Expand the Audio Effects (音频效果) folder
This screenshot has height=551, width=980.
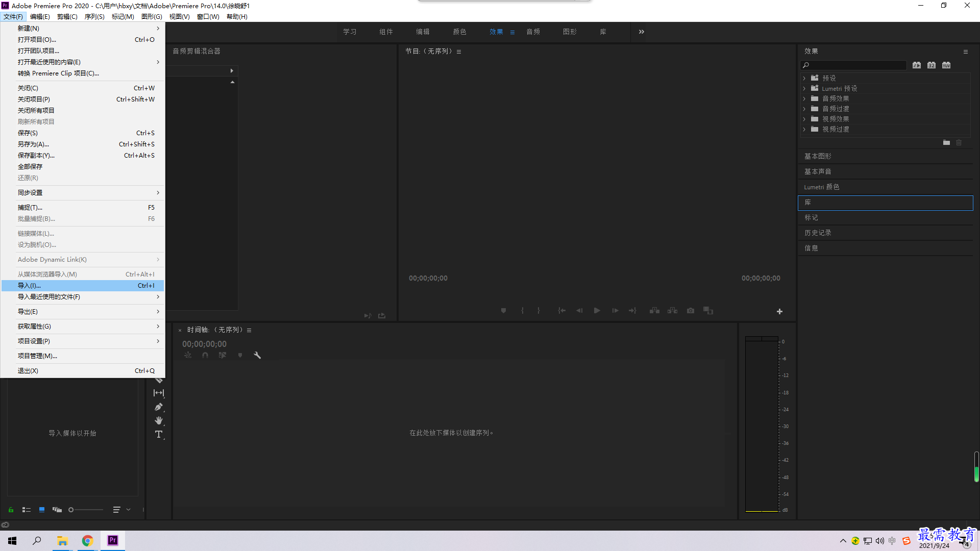pos(804,98)
